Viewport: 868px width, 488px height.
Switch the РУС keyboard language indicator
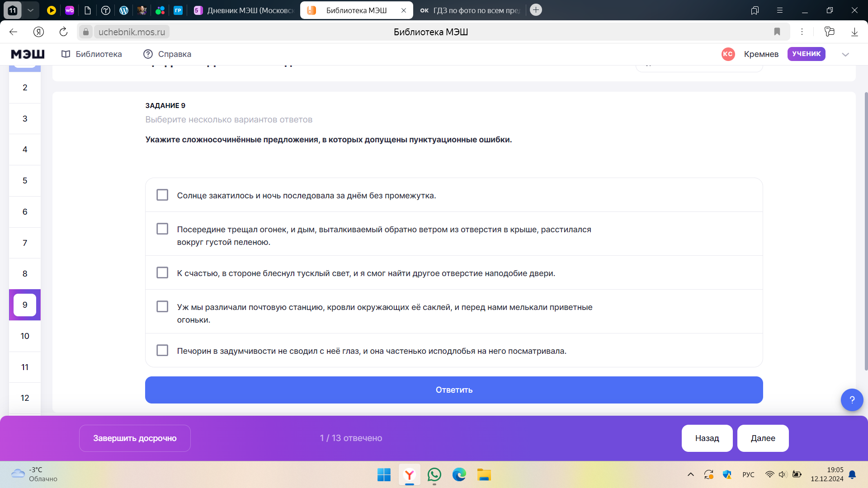(x=749, y=474)
